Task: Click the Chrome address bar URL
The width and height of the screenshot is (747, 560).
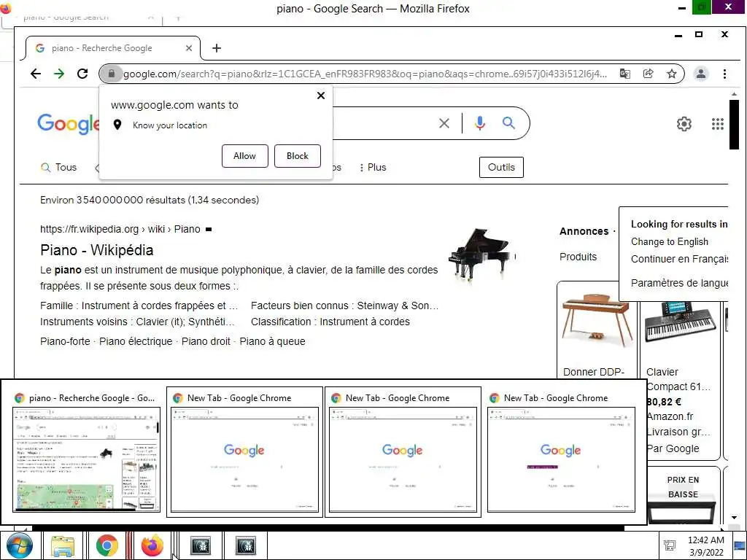Action: pos(365,74)
